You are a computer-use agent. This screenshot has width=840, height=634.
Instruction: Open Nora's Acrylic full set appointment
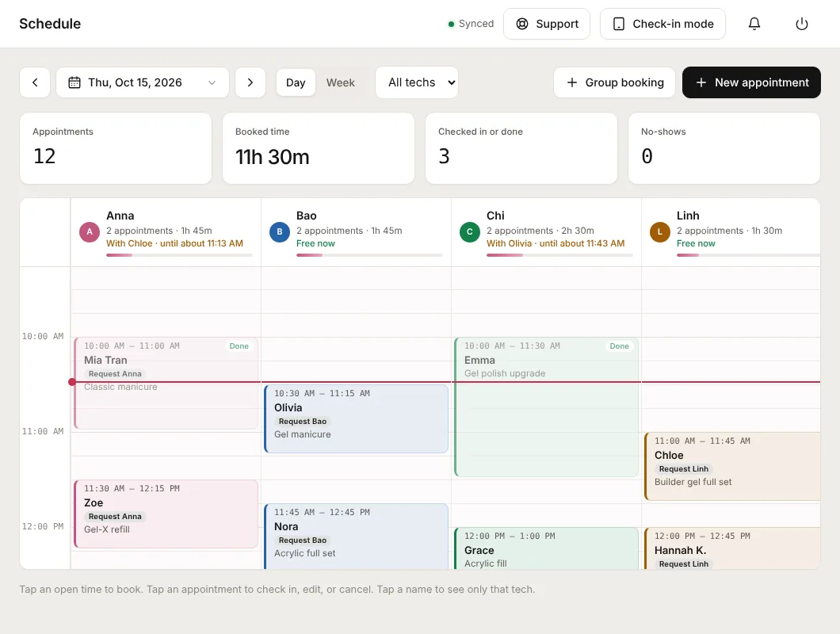(x=357, y=536)
